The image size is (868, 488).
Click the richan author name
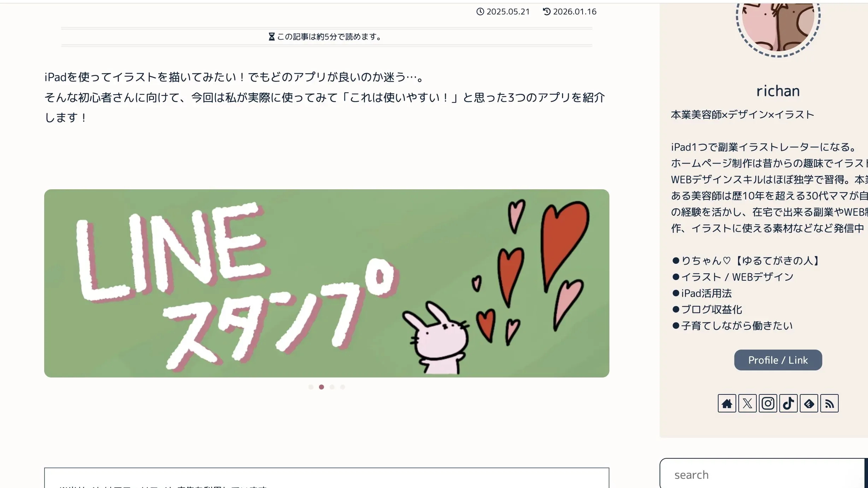coord(778,91)
